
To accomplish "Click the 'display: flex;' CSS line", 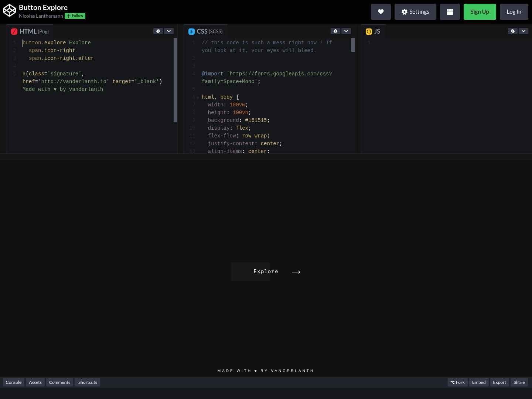I will (229, 128).
